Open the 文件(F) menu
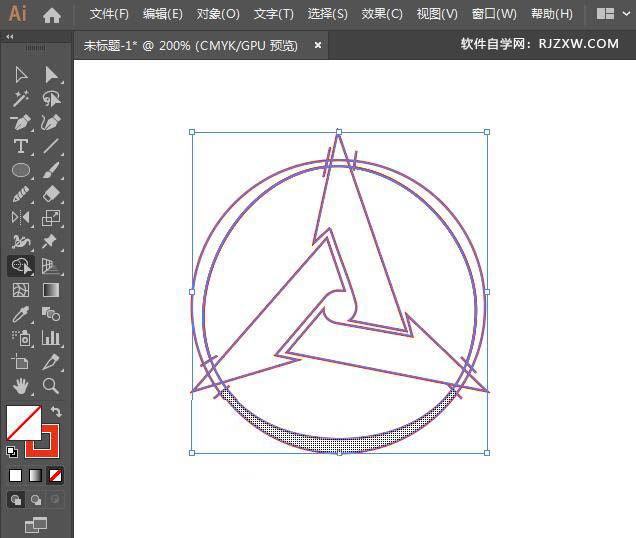Viewport: 636px width, 538px height. point(109,14)
